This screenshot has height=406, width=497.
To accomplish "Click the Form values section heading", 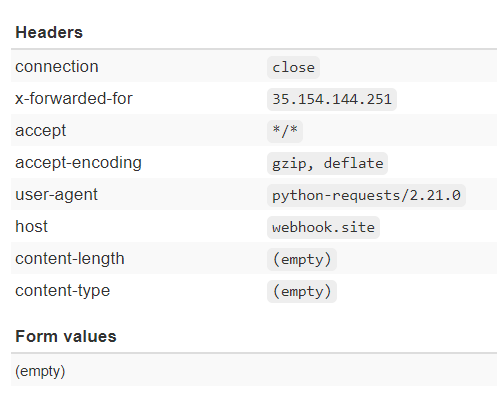I will [x=66, y=336].
